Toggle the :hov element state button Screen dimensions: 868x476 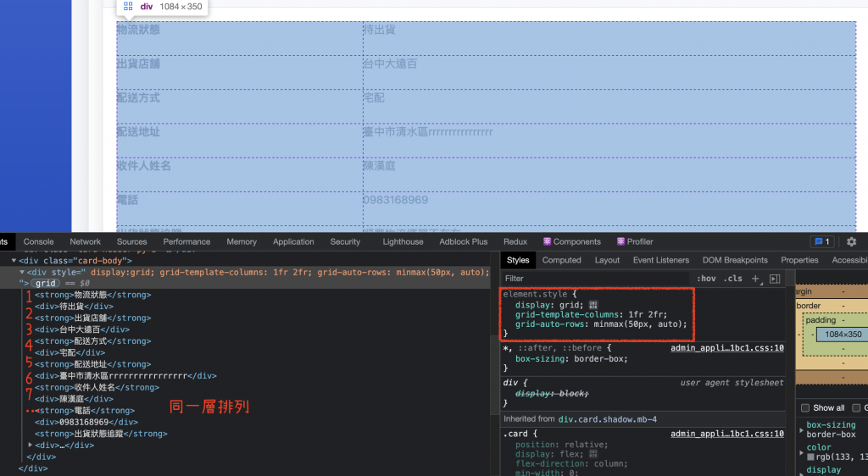pyautogui.click(x=706, y=279)
